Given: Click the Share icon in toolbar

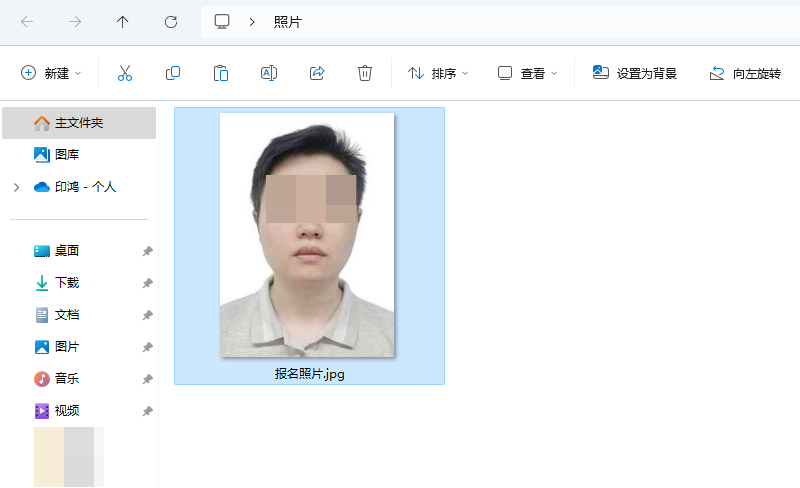Looking at the screenshot, I should coord(317,73).
